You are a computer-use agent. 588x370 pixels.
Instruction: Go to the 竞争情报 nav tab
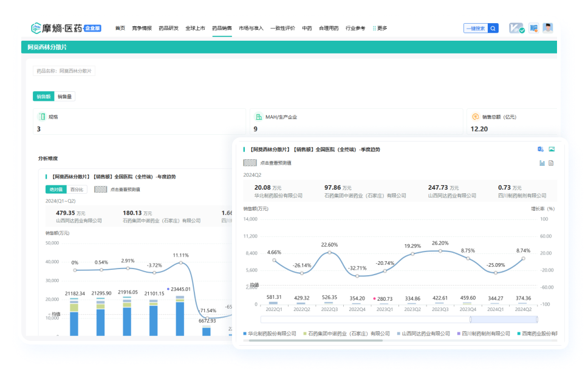click(142, 28)
